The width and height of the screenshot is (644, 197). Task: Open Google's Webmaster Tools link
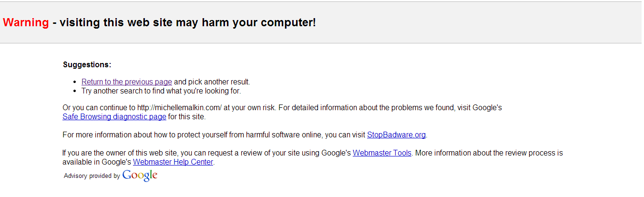(382, 153)
